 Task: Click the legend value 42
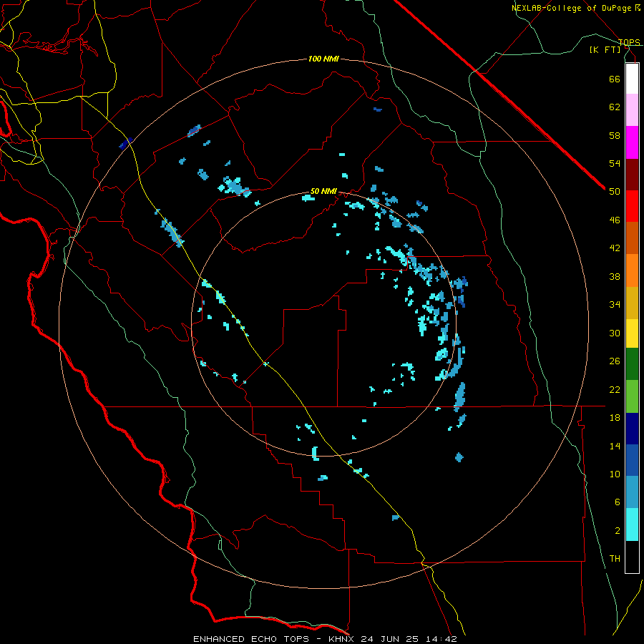pos(615,248)
